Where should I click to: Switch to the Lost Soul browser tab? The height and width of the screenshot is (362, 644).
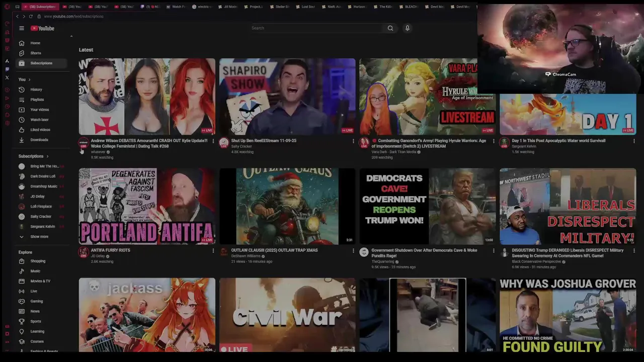[306, 7]
